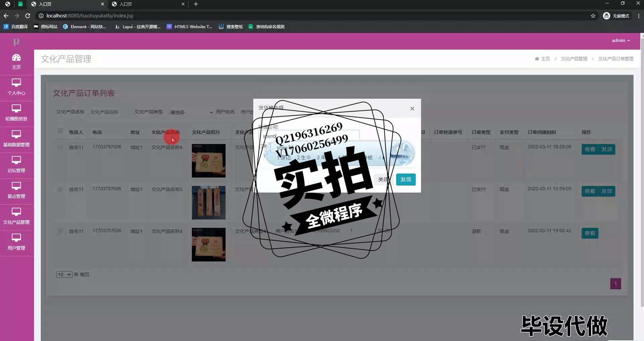Open the browser three-dot menu
The height and width of the screenshot is (341, 644).
(639, 16)
